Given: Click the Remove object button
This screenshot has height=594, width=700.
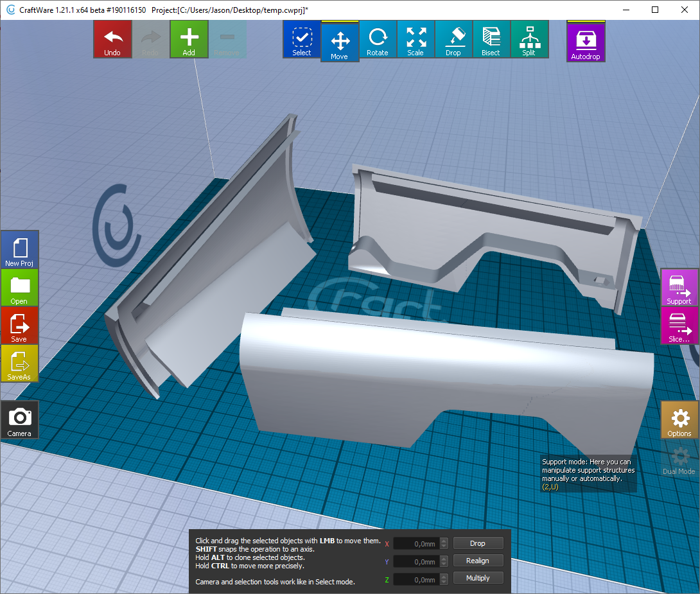Looking at the screenshot, I should [227, 39].
